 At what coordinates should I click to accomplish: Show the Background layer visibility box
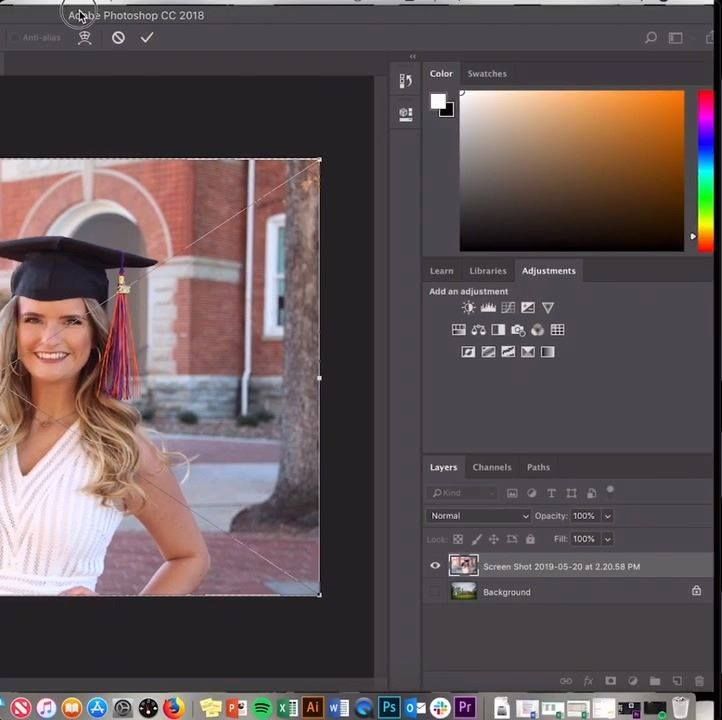pyautogui.click(x=435, y=592)
